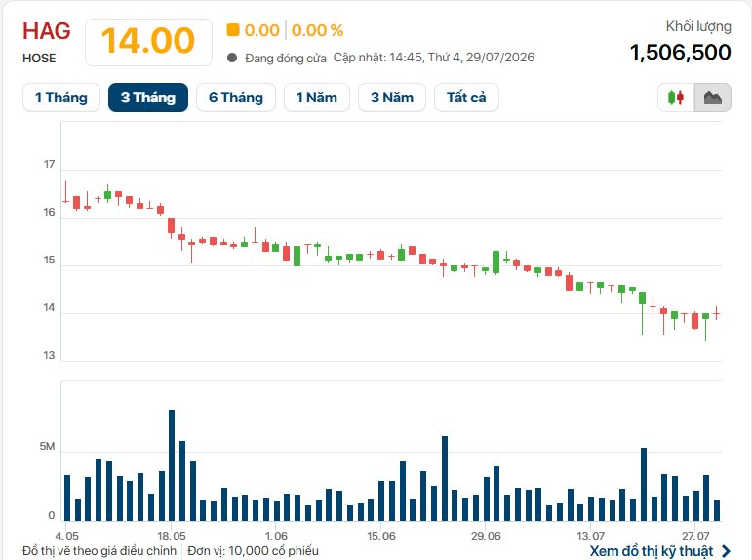752x560 pixels.
Task: Switch to candlestick chart view icon
Action: [x=676, y=98]
